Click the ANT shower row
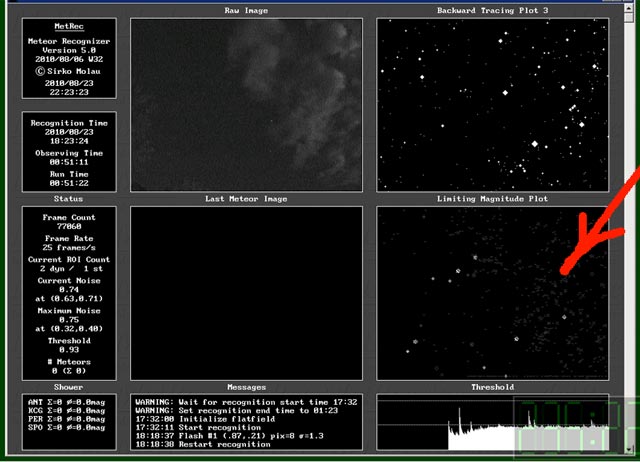The width and height of the screenshot is (640, 462). 67,401
